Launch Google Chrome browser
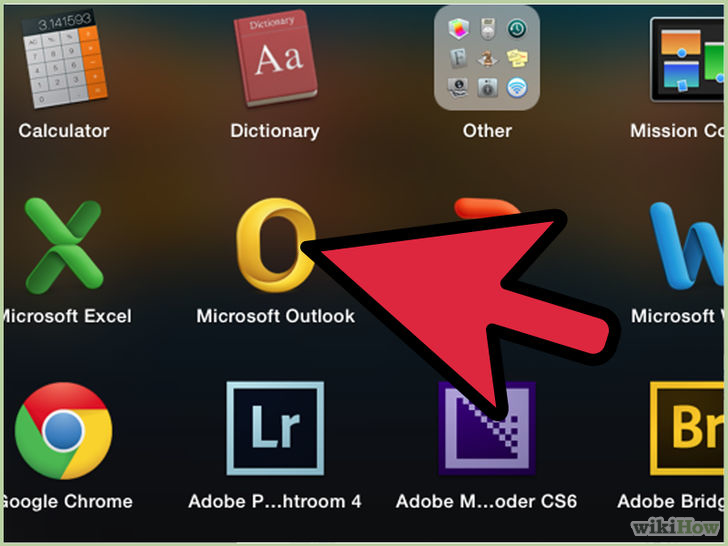Image resolution: width=728 pixels, height=546 pixels. click(63, 431)
